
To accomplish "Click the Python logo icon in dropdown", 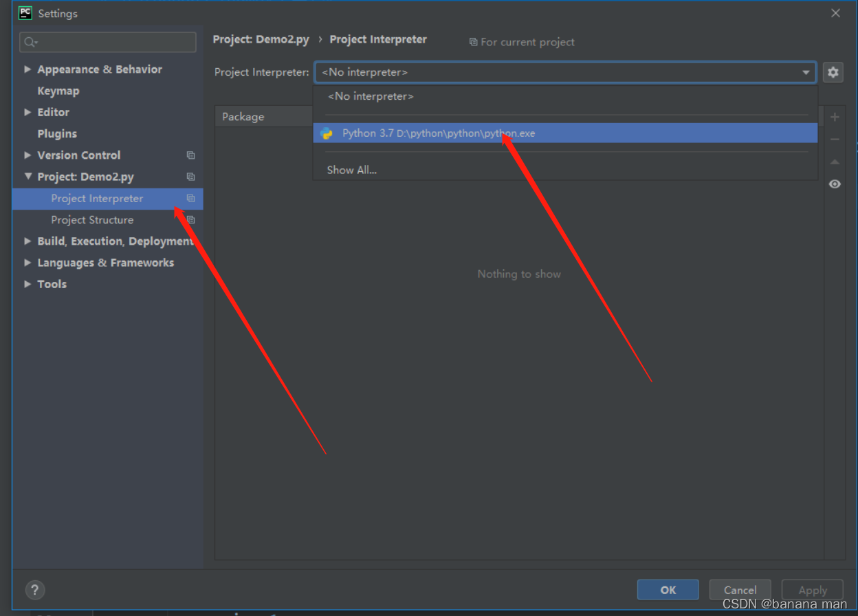I will coord(327,133).
